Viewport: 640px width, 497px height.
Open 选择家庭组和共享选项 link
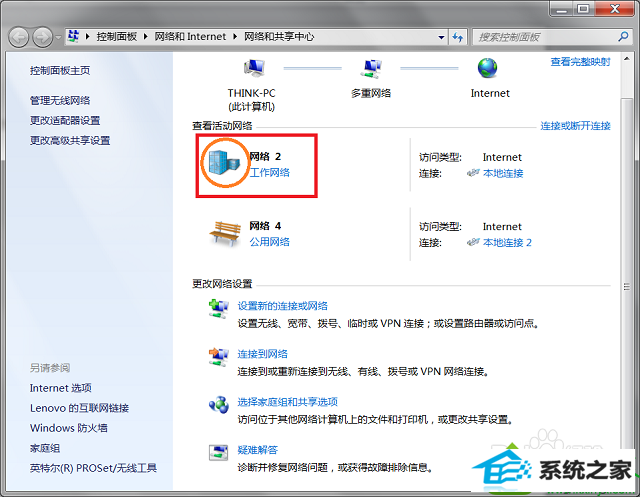pyautogui.click(x=287, y=402)
